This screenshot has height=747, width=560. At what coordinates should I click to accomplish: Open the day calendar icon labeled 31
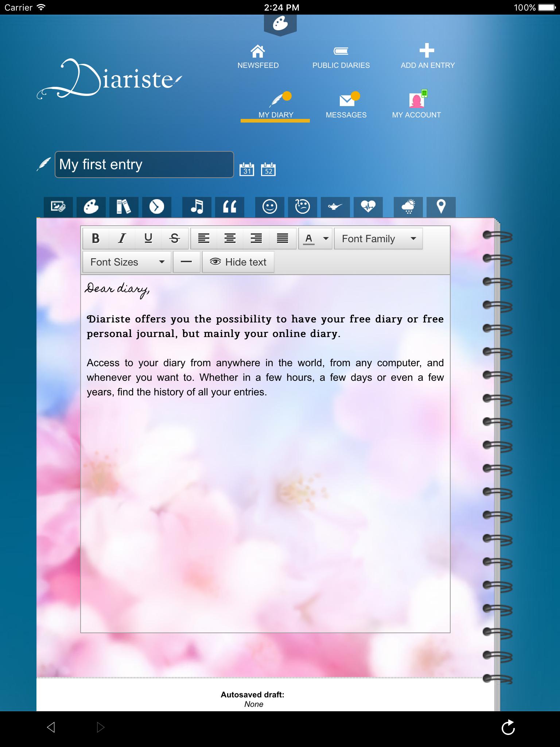point(247,169)
